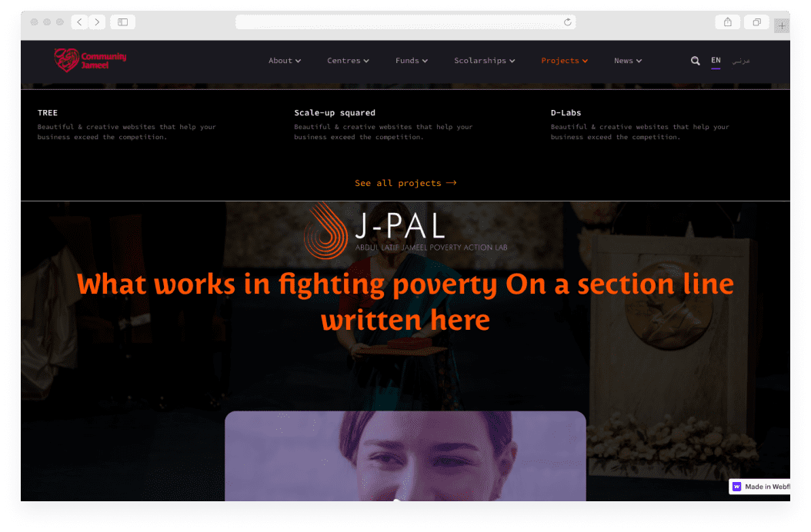Switch language to Arabic
This screenshot has height=532, width=811.
coord(741,61)
